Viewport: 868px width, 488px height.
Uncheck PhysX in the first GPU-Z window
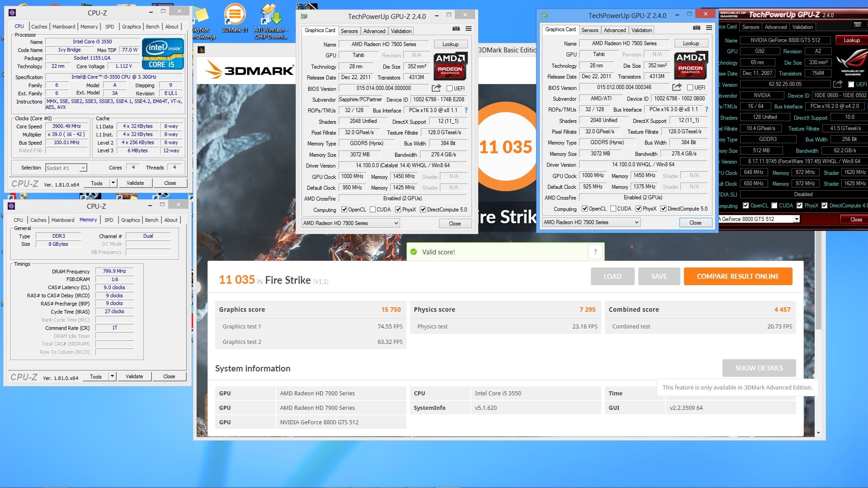click(398, 210)
